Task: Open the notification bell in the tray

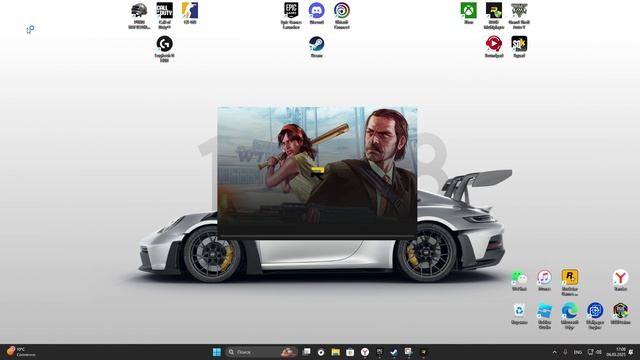Action: point(631,352)
